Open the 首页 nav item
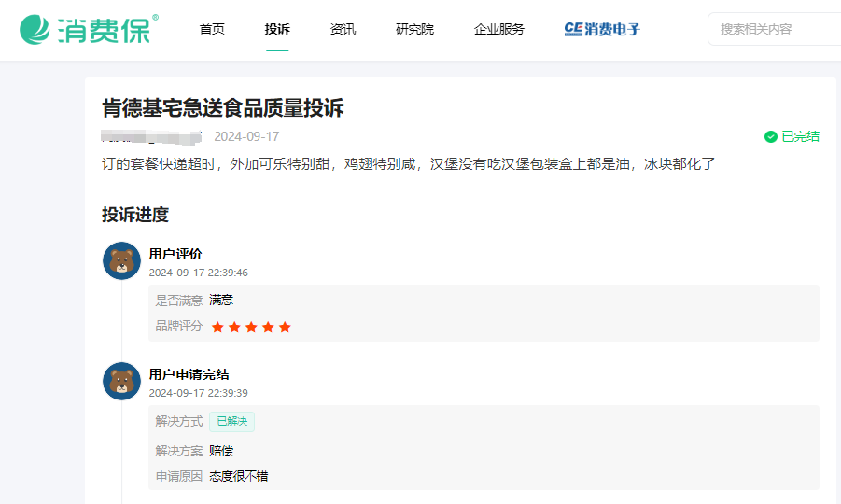The width and height of the screenshot is (841, 504). 212,29
